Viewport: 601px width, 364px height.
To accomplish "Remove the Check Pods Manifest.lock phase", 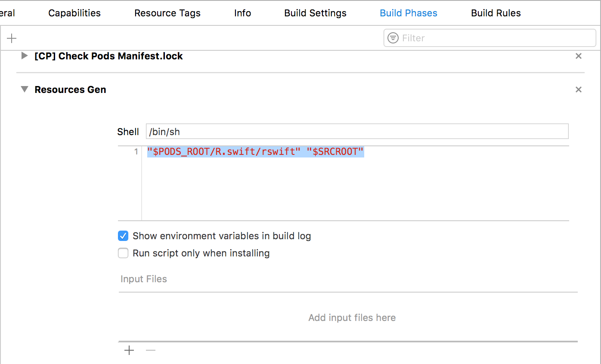I will tap(579, 56).
